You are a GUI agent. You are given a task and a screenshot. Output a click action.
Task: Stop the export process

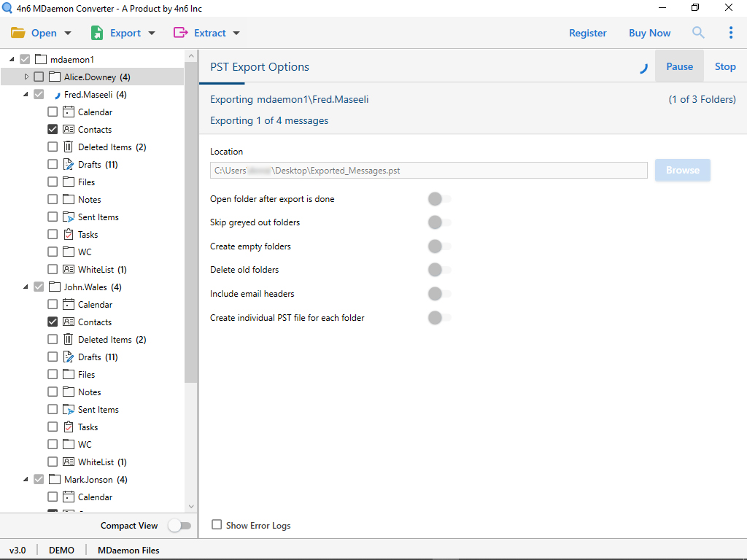pos(725,66)
